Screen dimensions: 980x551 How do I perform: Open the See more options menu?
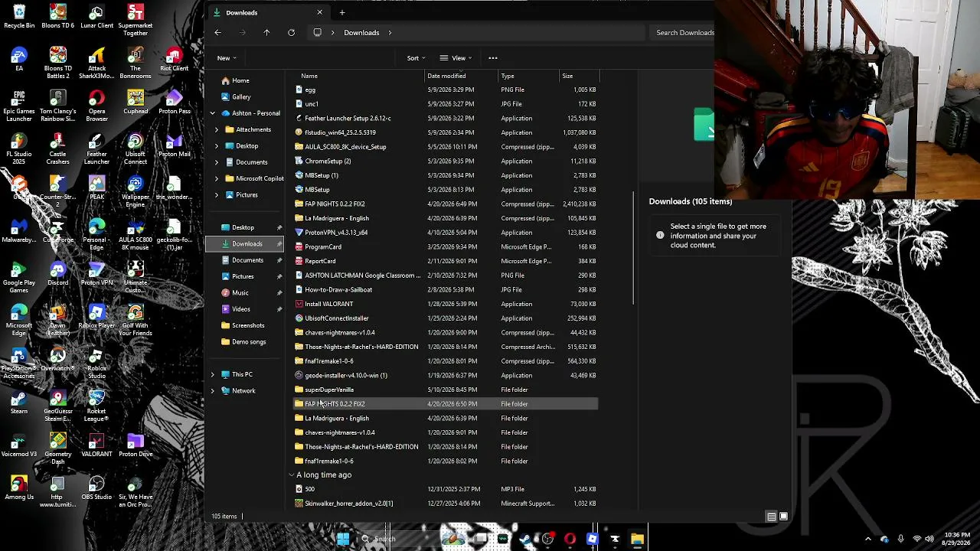pyautogui.click(x=493, y=58)
